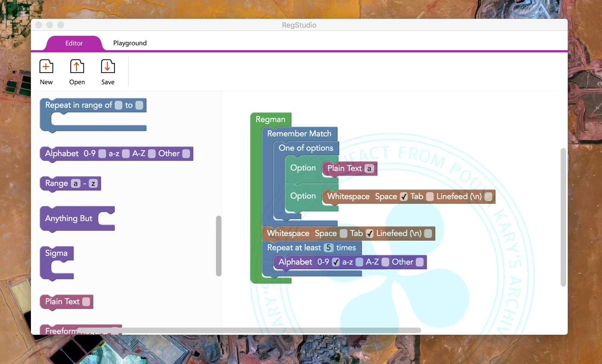Uncheck 0-9 in the canvas Alphabet block
The height and width of the screenshot is (364, 602).
tap(336, 262)
